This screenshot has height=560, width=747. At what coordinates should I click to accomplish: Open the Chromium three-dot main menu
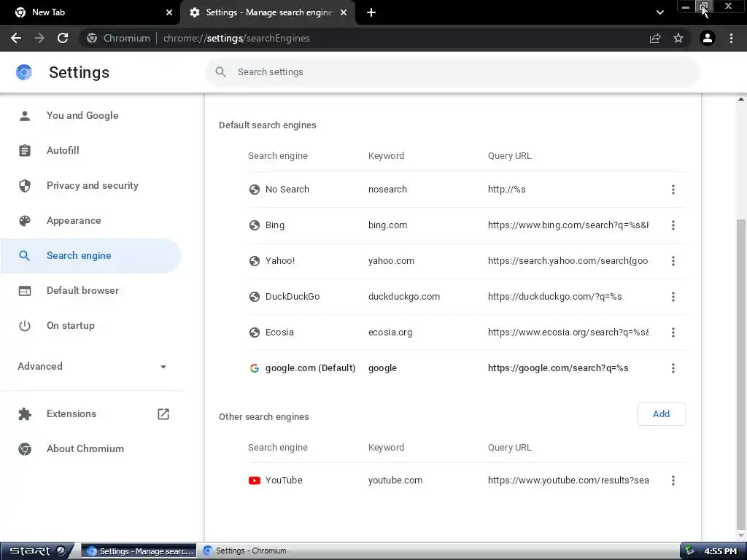click(731, 38)
